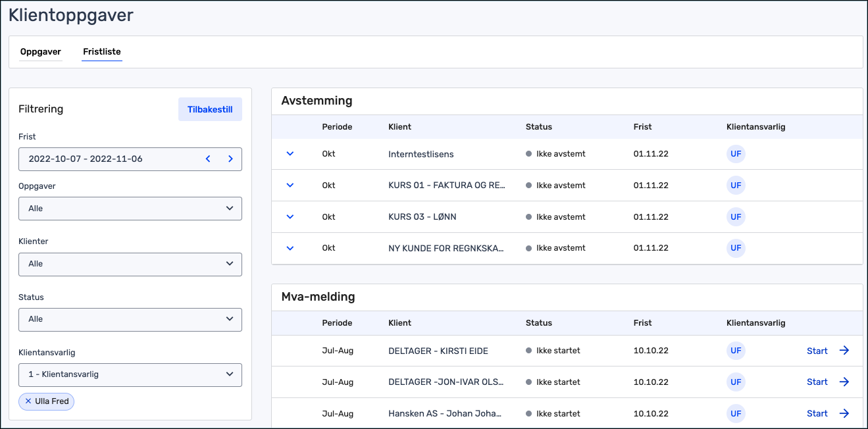Click arrow icon for DELTAGER - KIRSTI EIDE

[844, 351]
